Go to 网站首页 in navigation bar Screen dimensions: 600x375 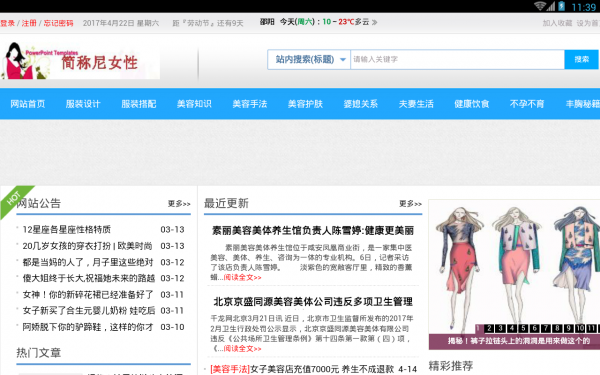28,104
